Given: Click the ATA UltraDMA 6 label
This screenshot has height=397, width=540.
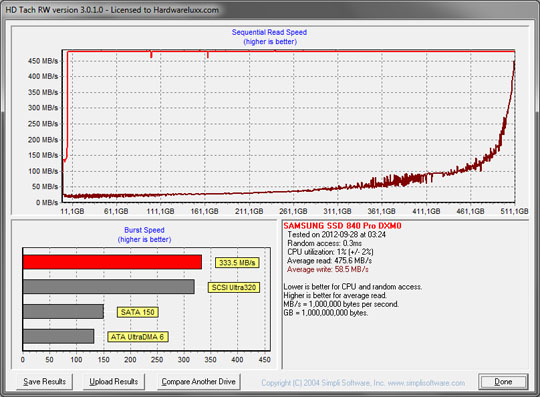Looking at the screenshot, I should [138, 337].
